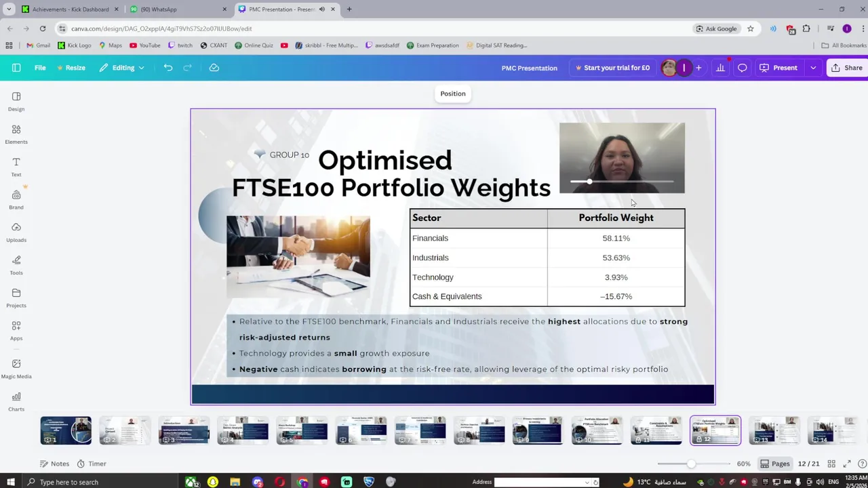The width and height of the screenshot is (868, 488).
Task: Click the cloud save status icon
Action: point(214,68)
